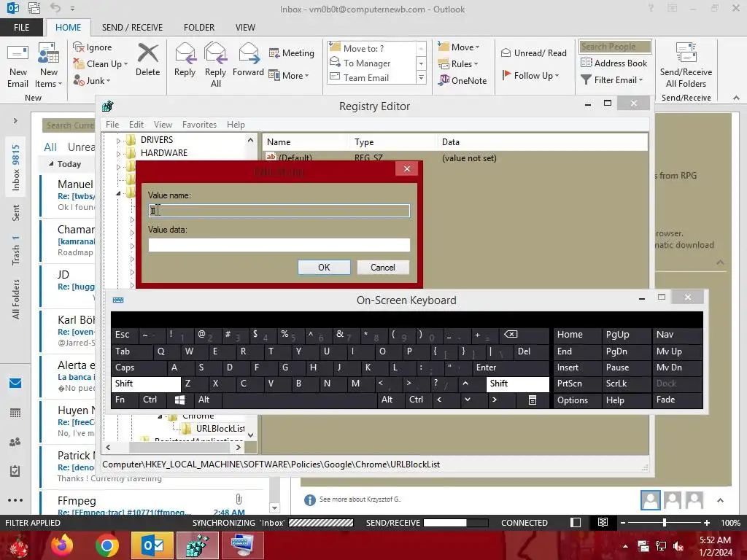Open the FILE tab in Outlook
747x560 pixels.
[21, 28]
